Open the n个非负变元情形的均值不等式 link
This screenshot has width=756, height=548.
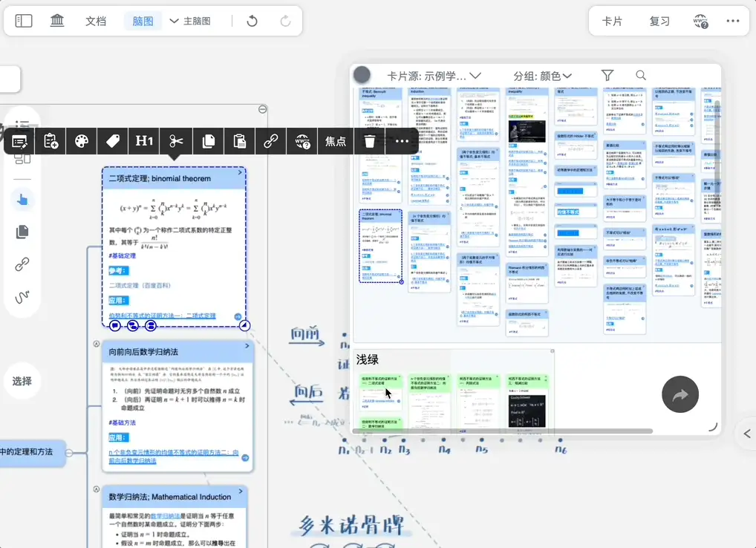point(174,457)
